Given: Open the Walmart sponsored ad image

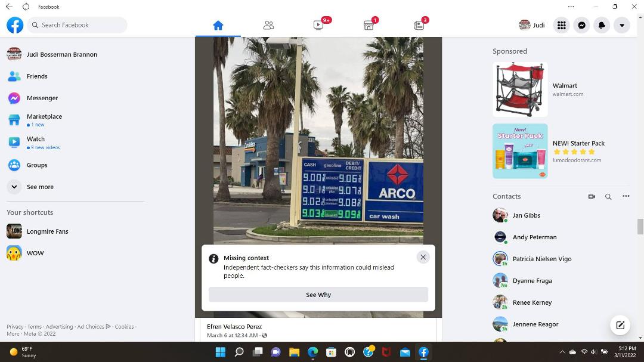Looking at the screenshot, I should click(520, 89).
